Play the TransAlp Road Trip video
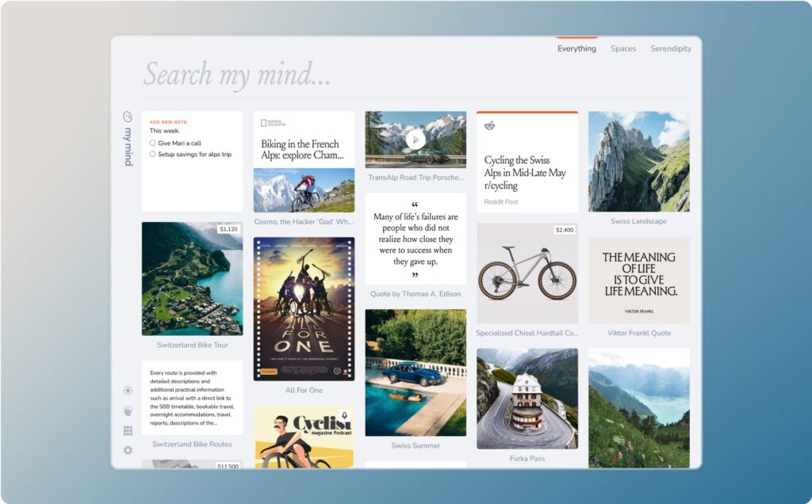 pos(416,139)
